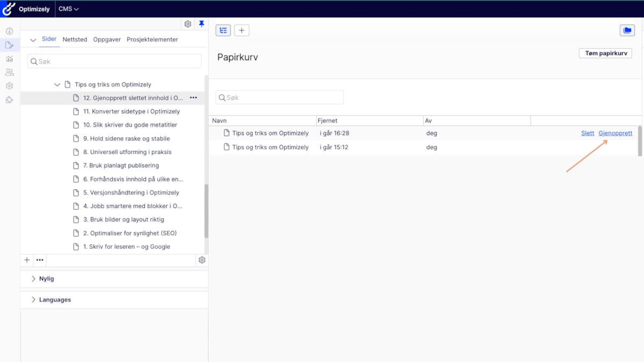Screen dimensions: 644x362
Task: Pin the navigation pane with pushpin icon
Action: pyautogui.click(x=202, y=24)
